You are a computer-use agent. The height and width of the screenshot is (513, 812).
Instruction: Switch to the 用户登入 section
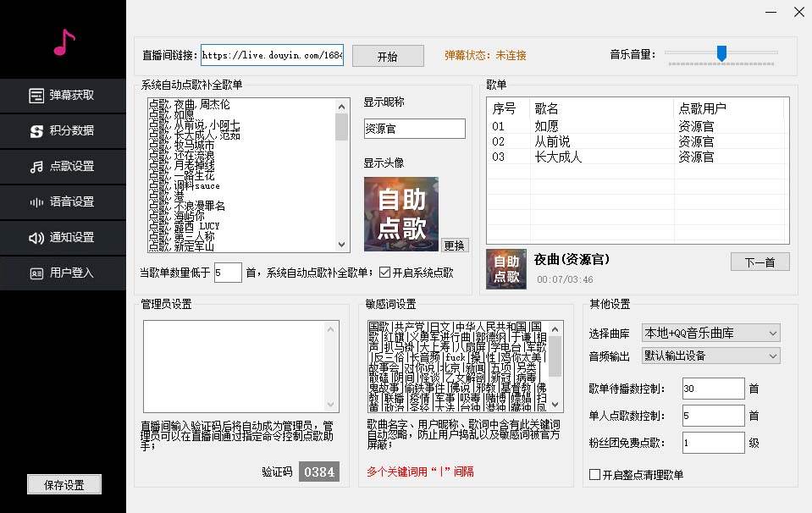coord(64,273)
